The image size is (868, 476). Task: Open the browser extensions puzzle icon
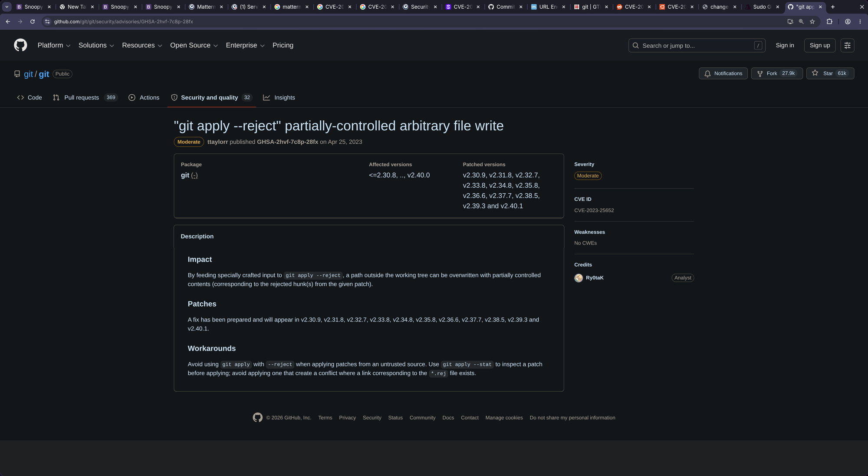829,21
